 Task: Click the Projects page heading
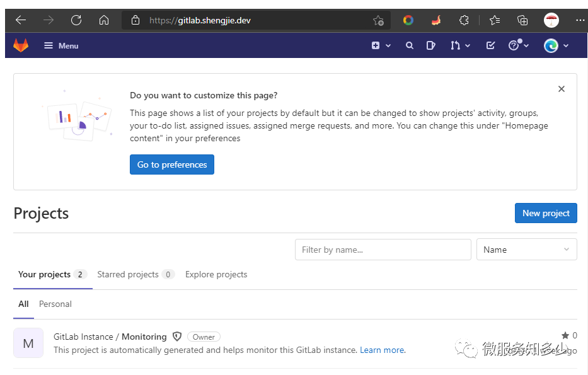pos(41,214)
